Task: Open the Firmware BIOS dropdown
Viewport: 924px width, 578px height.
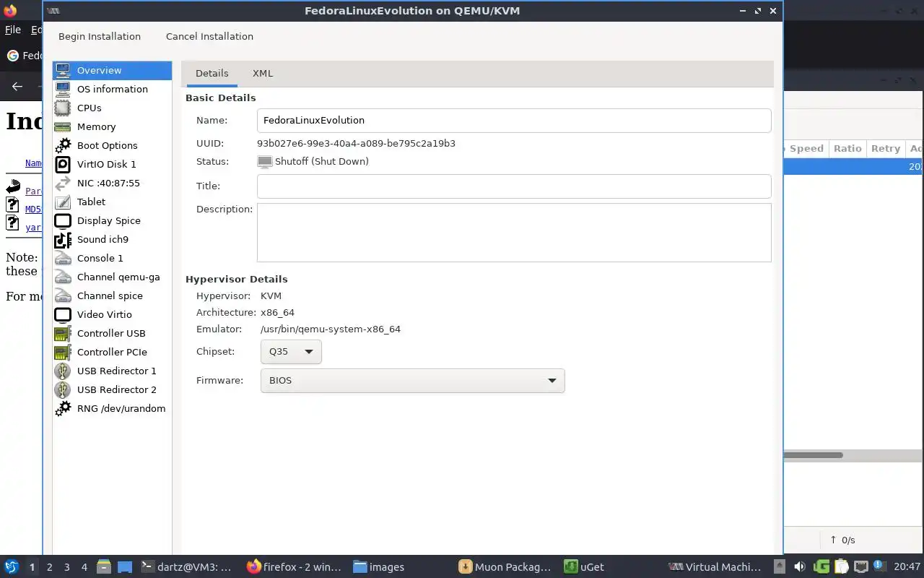Action: point(412,381)
